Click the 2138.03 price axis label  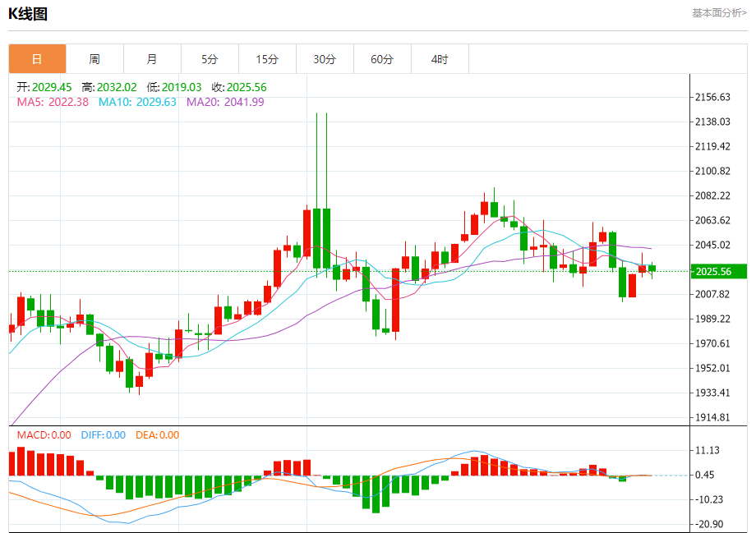click(x=712, y=122)
